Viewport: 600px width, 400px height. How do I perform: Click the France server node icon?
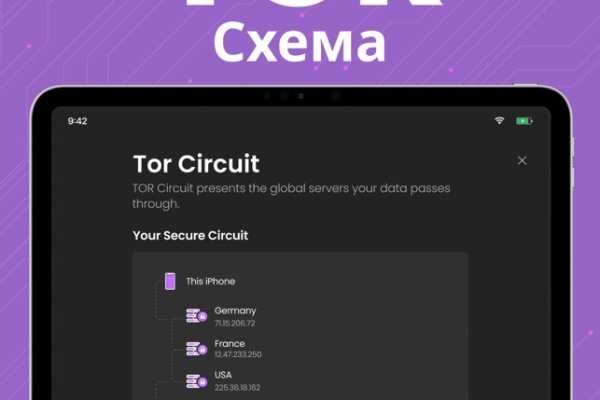click(x=196, y=349)
